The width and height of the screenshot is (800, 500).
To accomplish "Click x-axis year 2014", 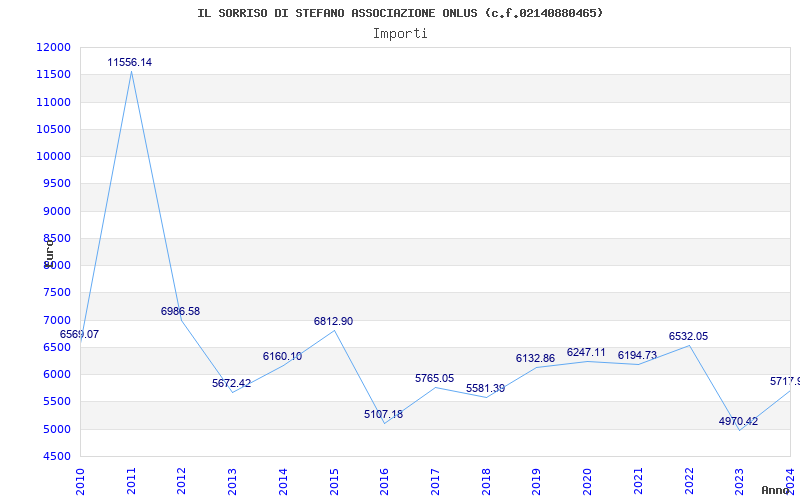I will (283, 481).
